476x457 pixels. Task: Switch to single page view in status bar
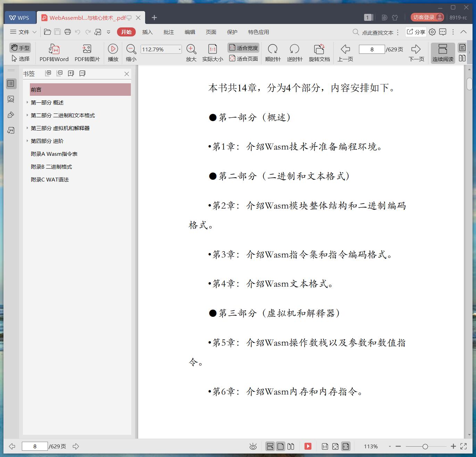(x=281, y=447)
